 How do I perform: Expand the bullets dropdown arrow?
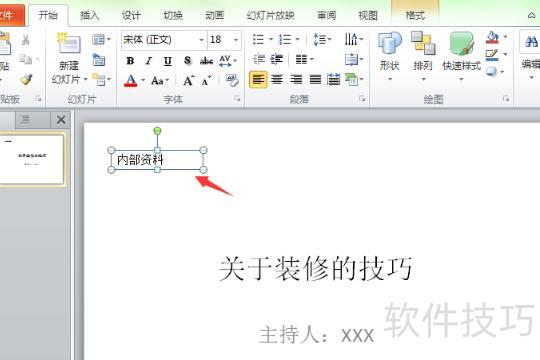[271, 39]
